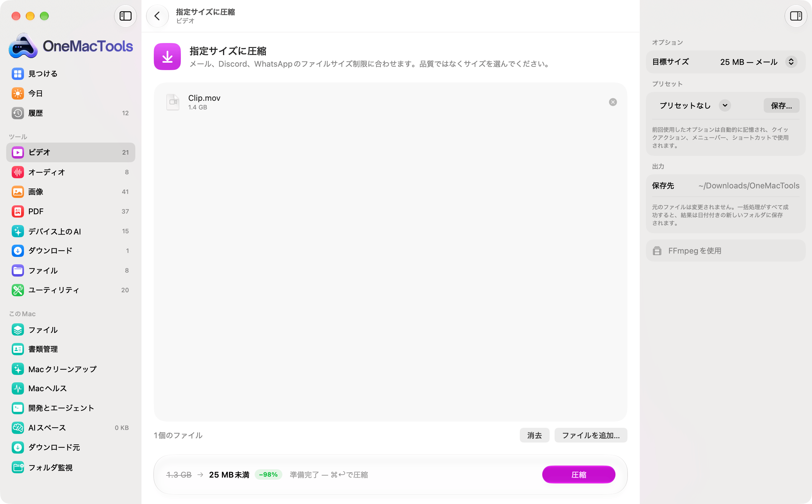Screen dimensions: 812x504
Task: Select the PDF tools category
Action: click(70, 211)
